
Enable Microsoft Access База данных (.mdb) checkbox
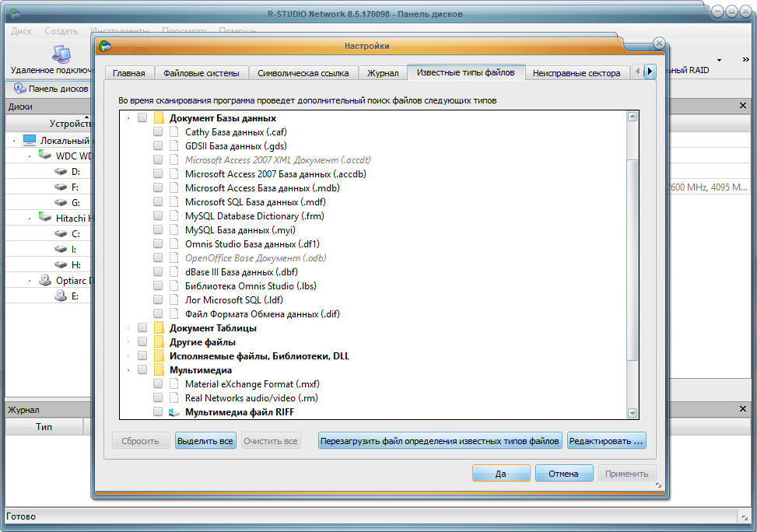click(x=158, y=187)
